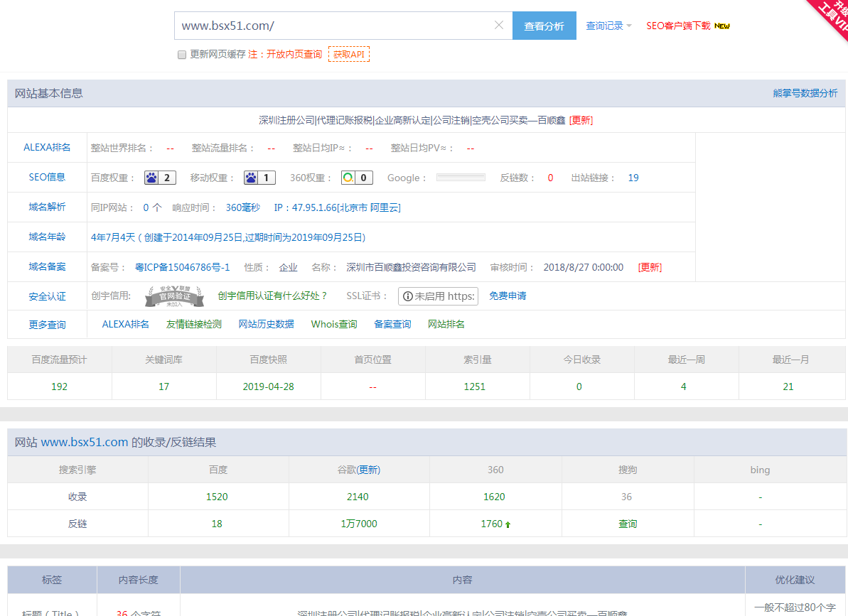Click the 更多查询 row label
This screenshot has height=616, width=848.
click(47, 325)
